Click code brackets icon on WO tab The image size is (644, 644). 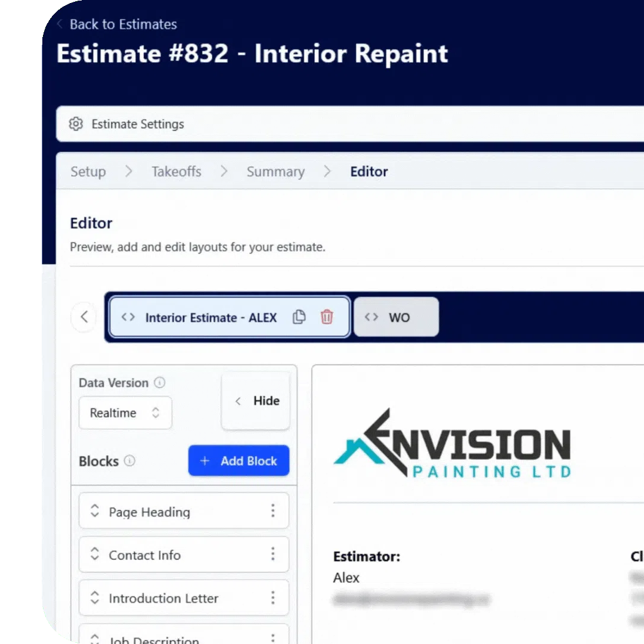tap(371, 317)
